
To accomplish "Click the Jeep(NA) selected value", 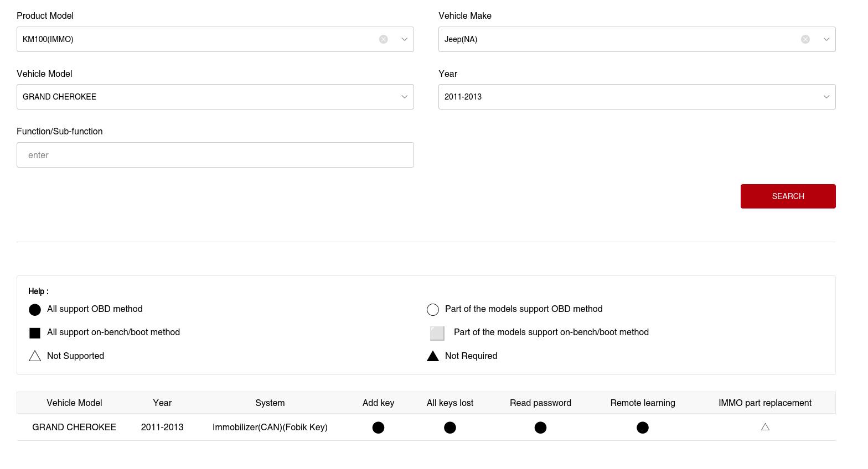I will 461,39.
